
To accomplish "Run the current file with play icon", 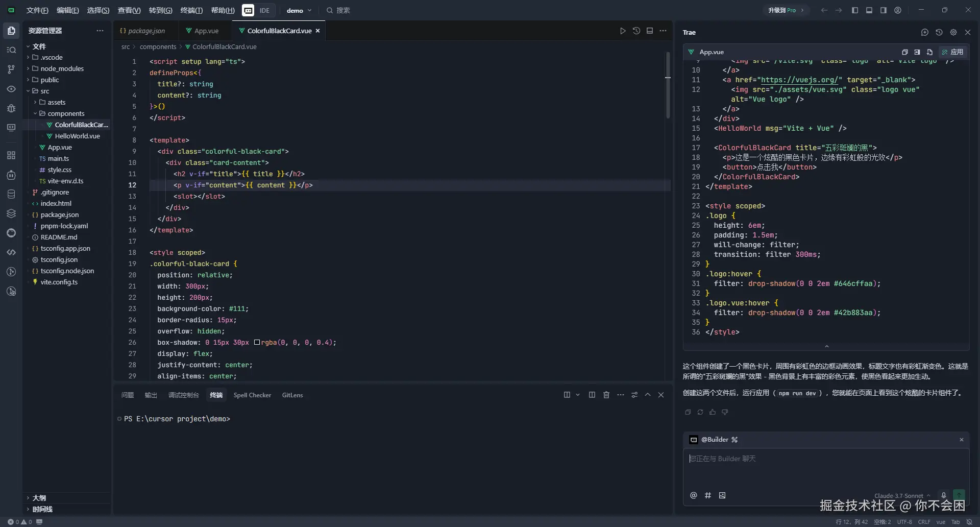I will point(623,31).
